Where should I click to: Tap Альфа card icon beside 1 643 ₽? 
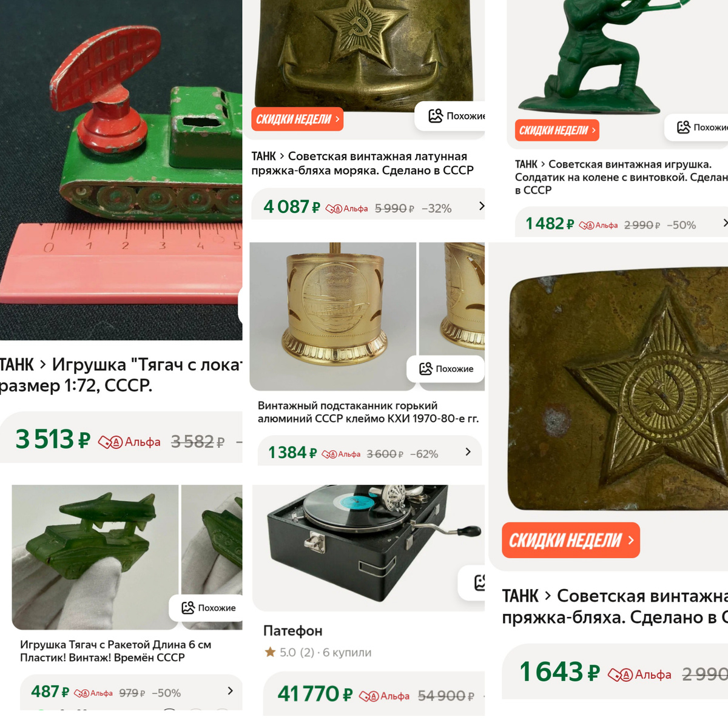tap(620, 675)
